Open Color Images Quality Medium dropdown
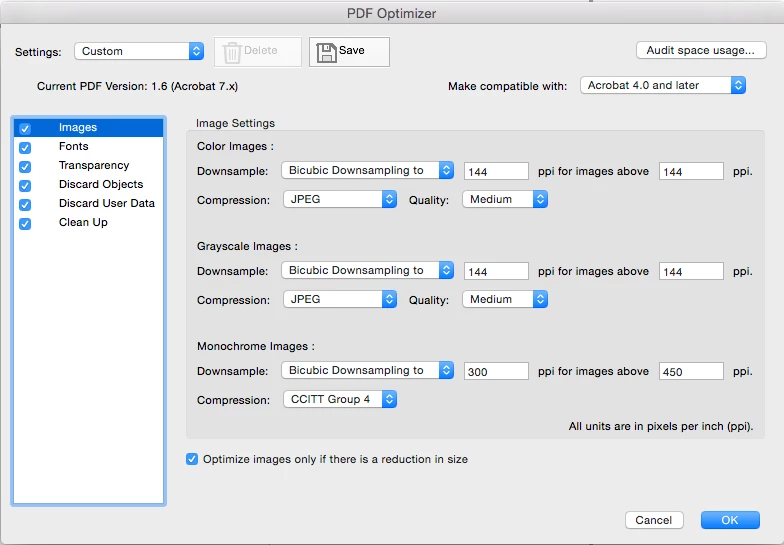Screen dimensions: 784x545 505,199
